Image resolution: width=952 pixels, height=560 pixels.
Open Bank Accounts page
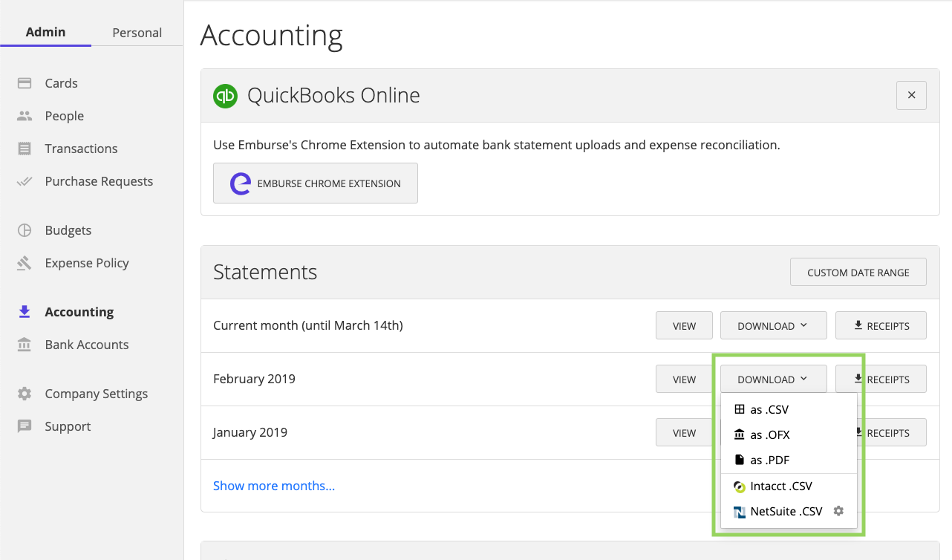pyautogui.click(x=87, y=345)
